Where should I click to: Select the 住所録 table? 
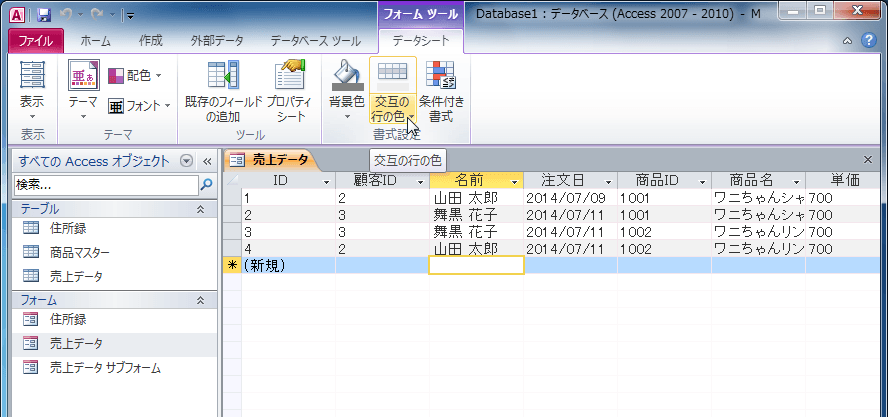[114, 228]
